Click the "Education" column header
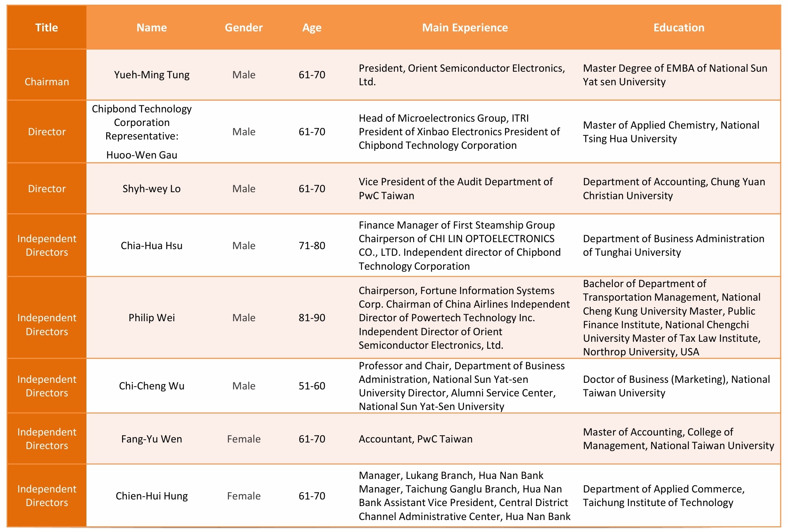Image resolution: width=788 pixels, height=532 pixels. pos(679,28)
